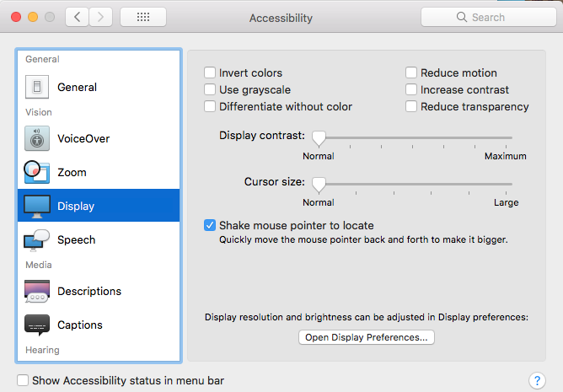Go back with the left arrow
Screen dimensions: 563x392
(77, 17)
